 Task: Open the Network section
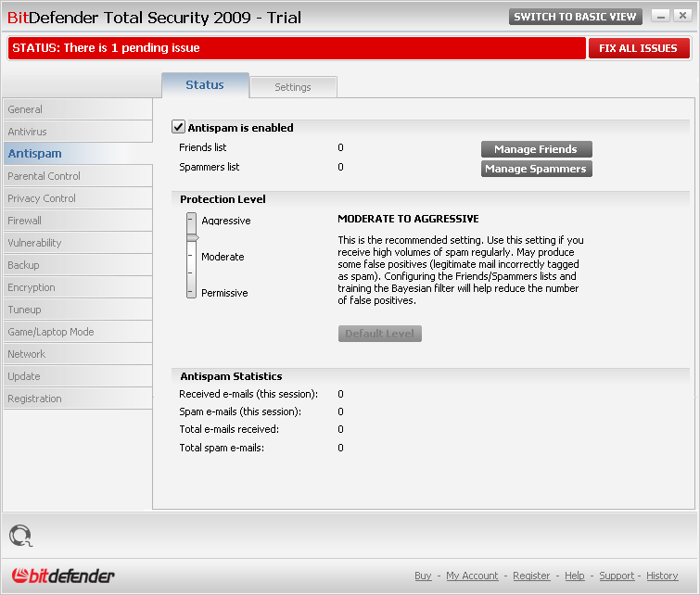(x=78, y=354)
